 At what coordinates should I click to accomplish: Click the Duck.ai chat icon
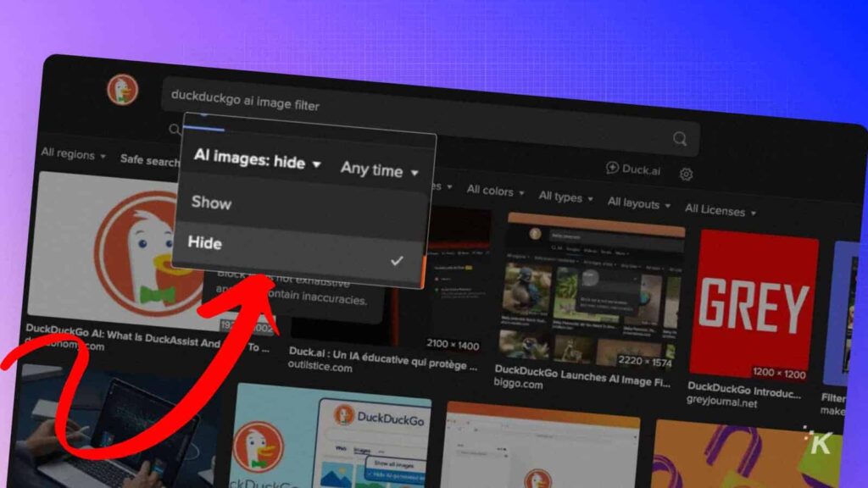613,169
